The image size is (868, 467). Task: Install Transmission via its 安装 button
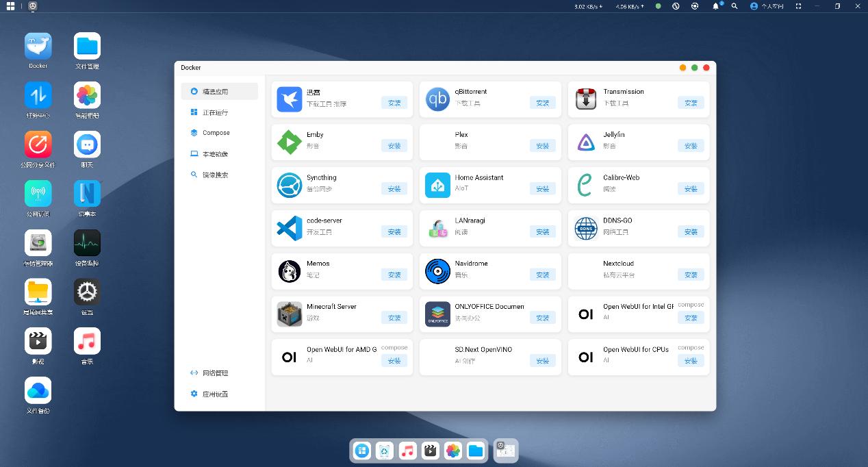pos(691,103)
